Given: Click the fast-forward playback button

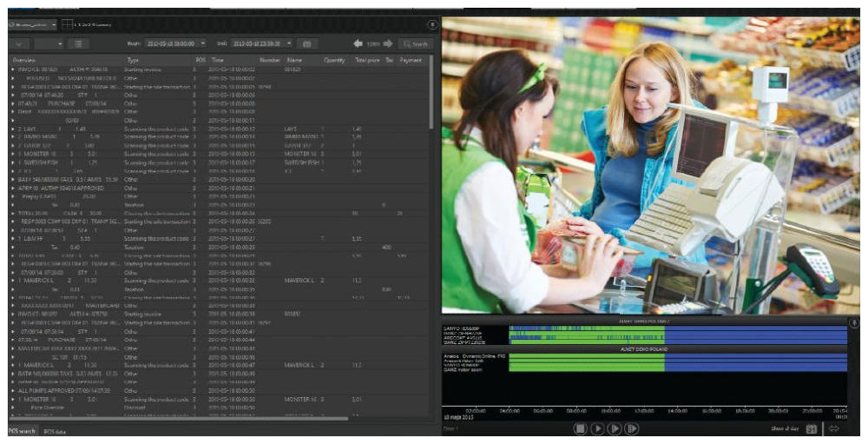Looking at the screenshot, I should (x=632, y=428).
